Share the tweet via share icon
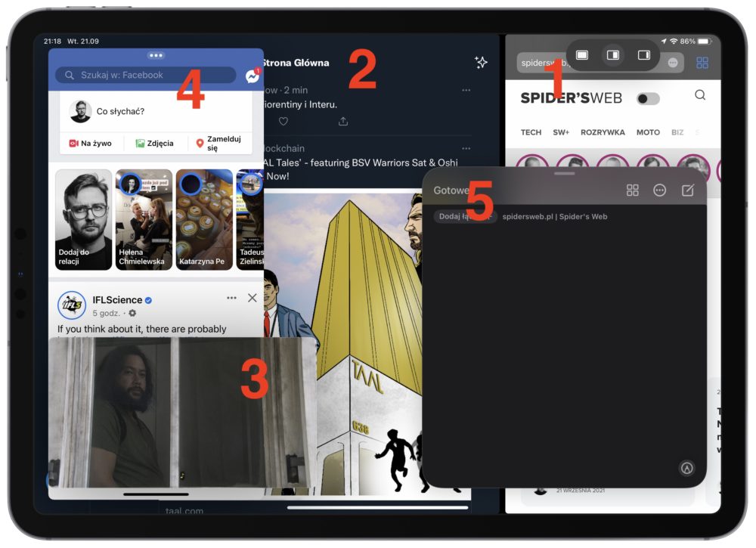This screenshot has width=756, height=548. 342,122
